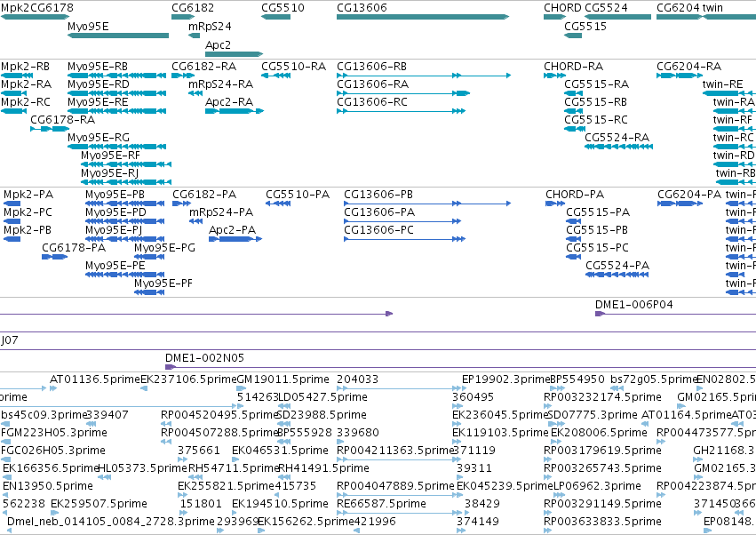Select protein CG13606-PC

(x=404, y=239)
